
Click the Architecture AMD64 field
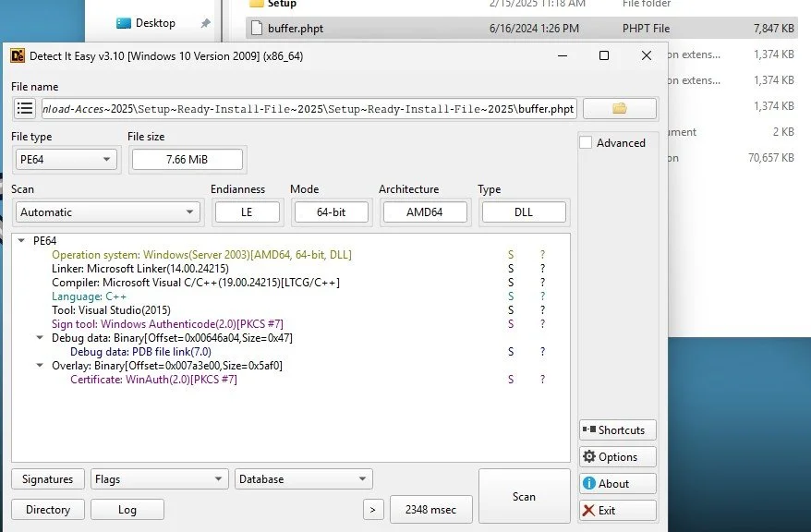pos(425,212)
